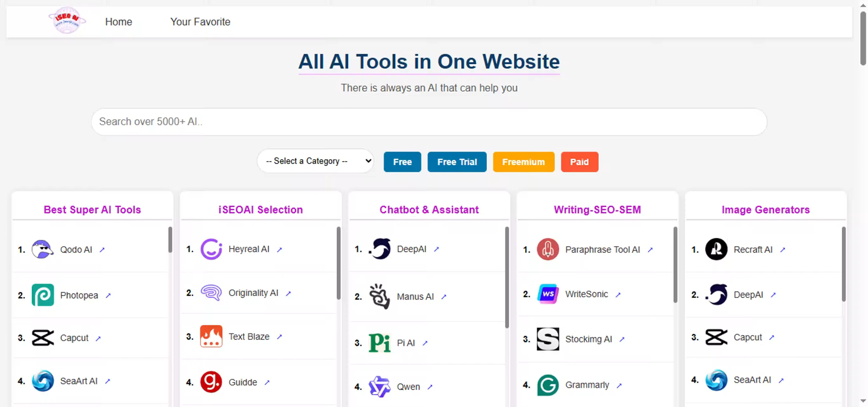
Task: Select the iSEOAI Selection heading
Action: pos(261,209)
